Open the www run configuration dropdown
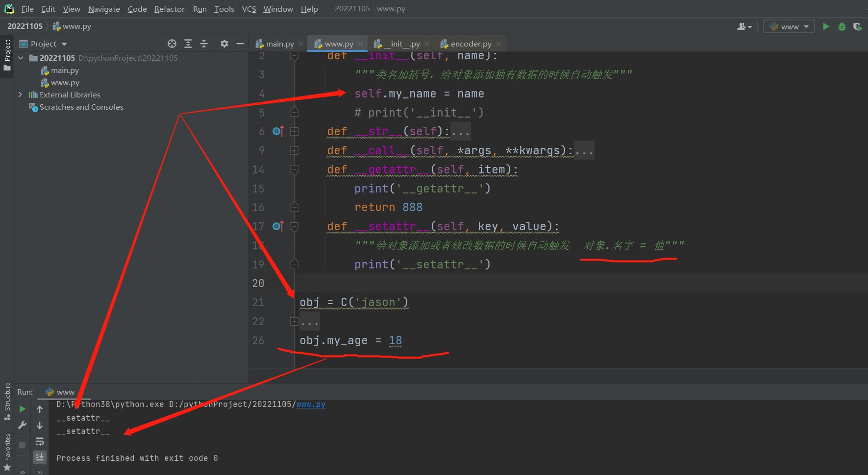 point(789,26)
